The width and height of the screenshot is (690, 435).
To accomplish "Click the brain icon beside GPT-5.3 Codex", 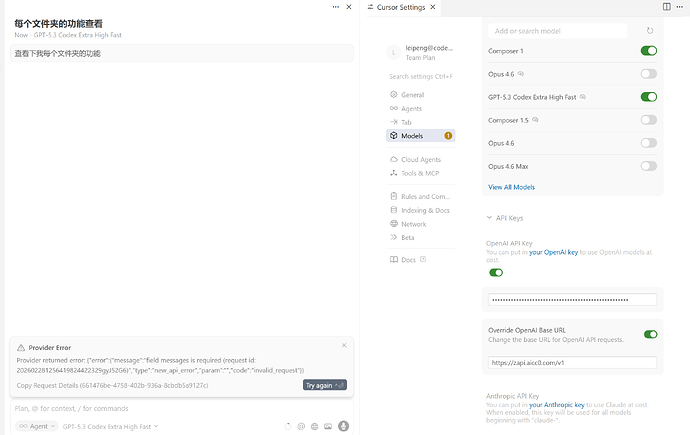I will (x=583, y=97).
